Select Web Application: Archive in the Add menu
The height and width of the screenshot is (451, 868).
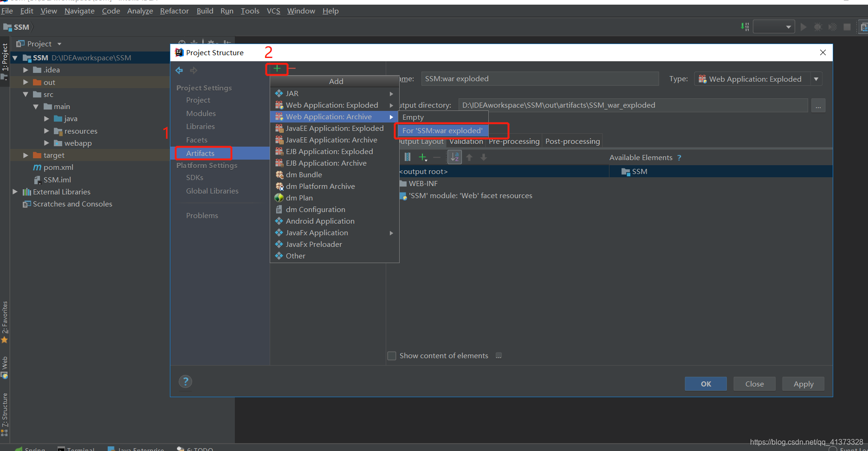click(x=334, y=116)
